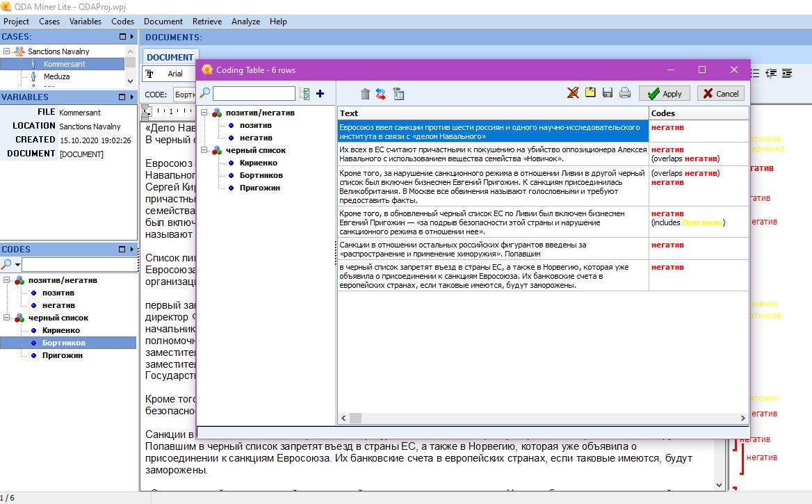Select row starting 'Их всех в ЕС считают'

pyautogui.click(x=493, y=154)
